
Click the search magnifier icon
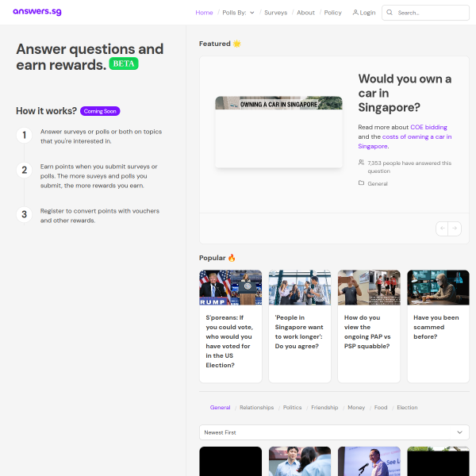pos(390,13)
